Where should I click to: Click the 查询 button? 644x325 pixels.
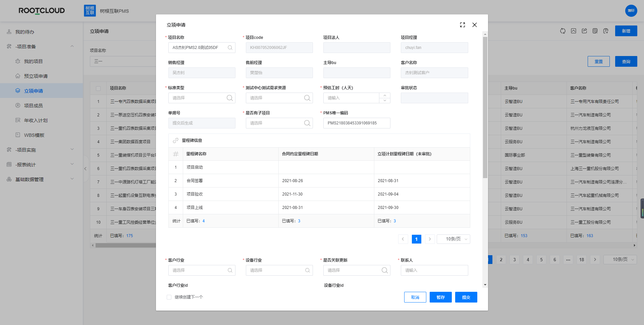coord(626,61)
